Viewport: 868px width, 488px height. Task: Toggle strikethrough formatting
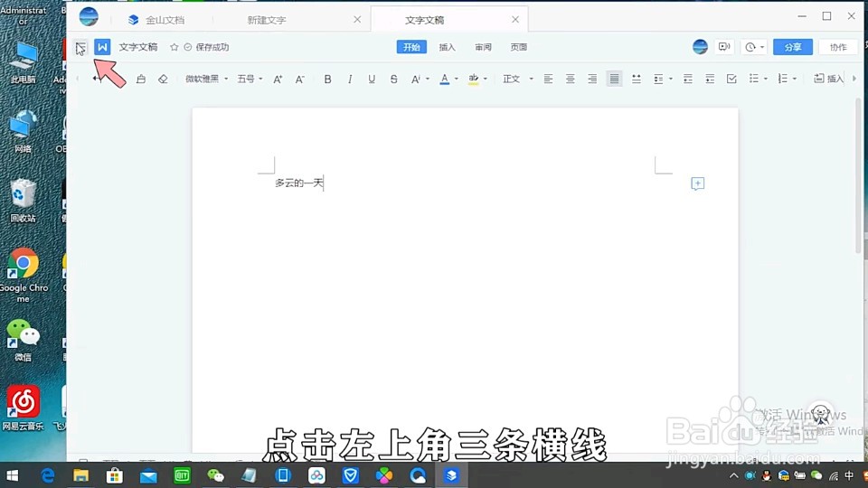coord(393,80)
